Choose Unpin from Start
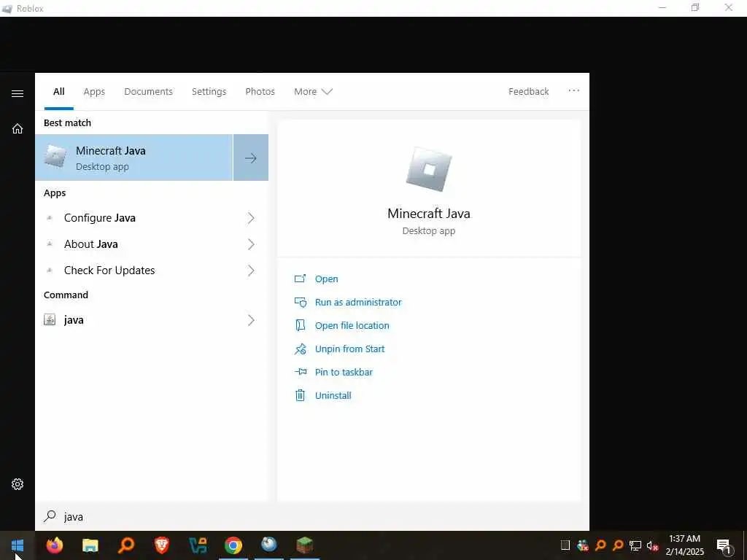Viewport: 747px width, 560px height. pos(349,349)
